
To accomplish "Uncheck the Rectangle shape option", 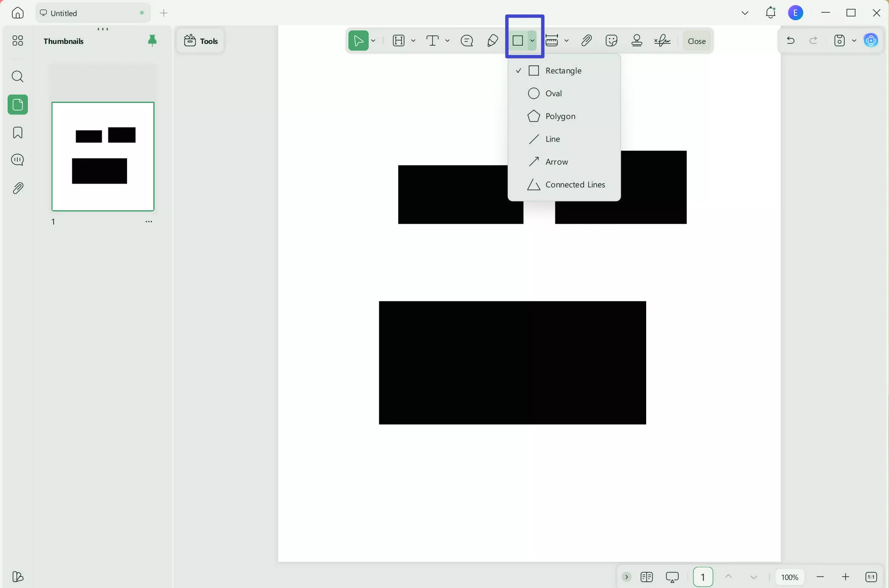I will (x=564, y=70).
